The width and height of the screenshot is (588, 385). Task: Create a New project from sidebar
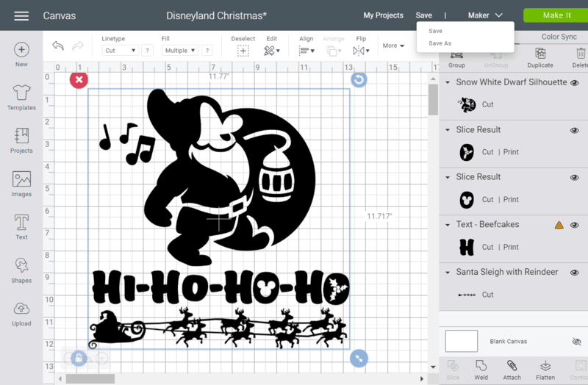click(x=21, y=54)
